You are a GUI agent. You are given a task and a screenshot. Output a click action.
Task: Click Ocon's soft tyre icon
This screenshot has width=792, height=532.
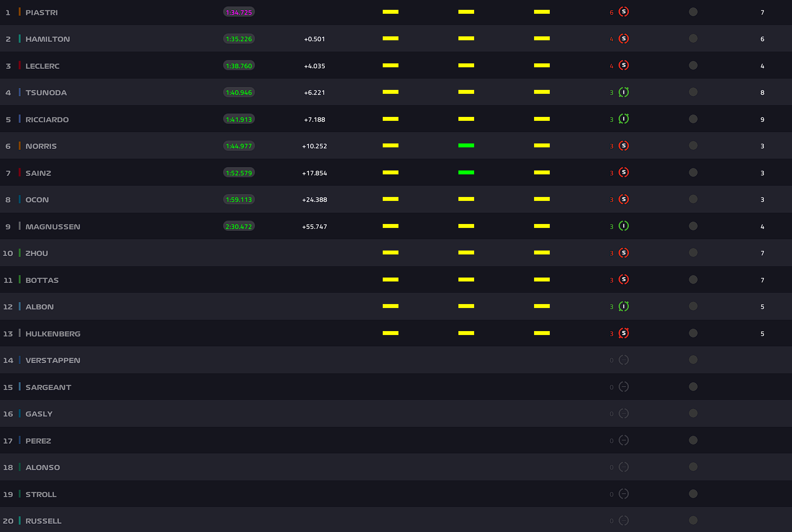623,199
